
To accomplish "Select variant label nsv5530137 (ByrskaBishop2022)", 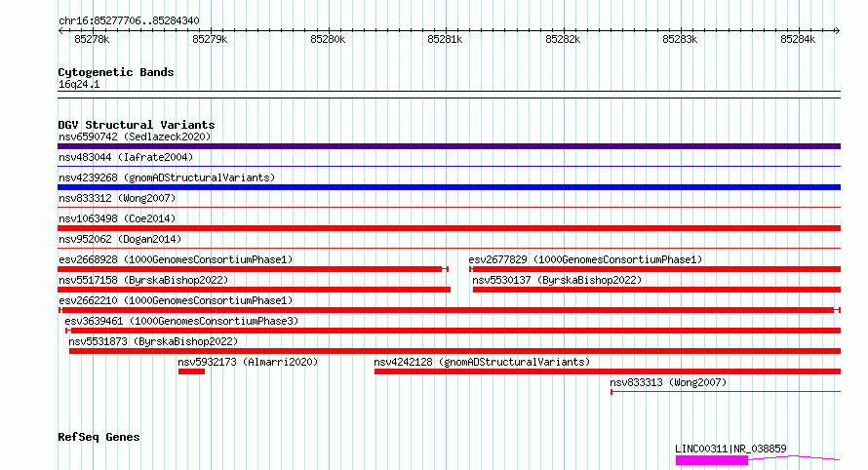I will point(557,280).
